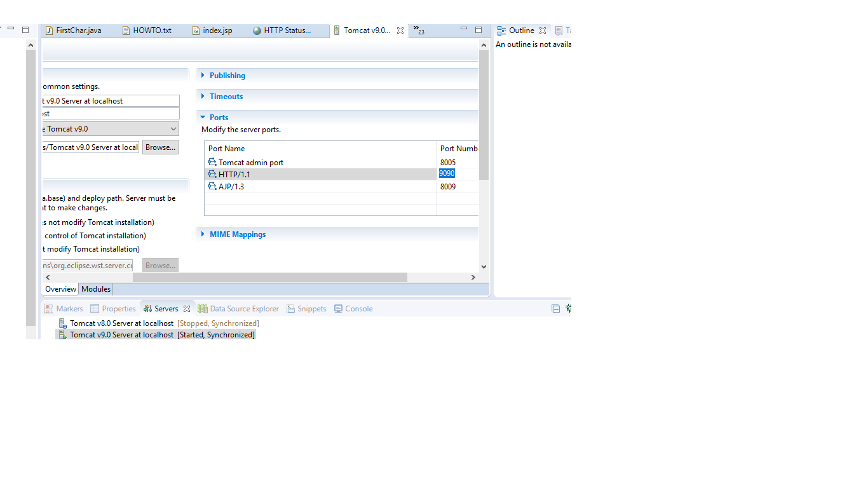Collapse all servers in Servers view

(x=556, y=309)
